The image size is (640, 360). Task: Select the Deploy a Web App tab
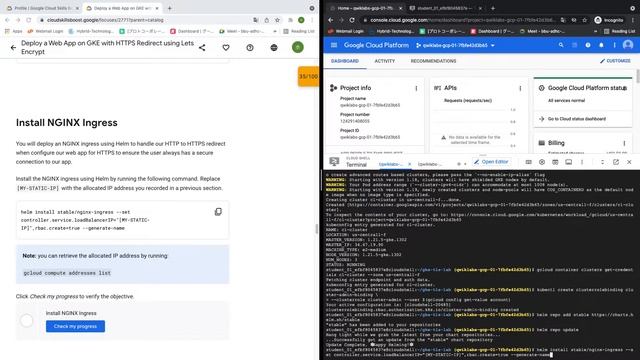tap(122, 8)
